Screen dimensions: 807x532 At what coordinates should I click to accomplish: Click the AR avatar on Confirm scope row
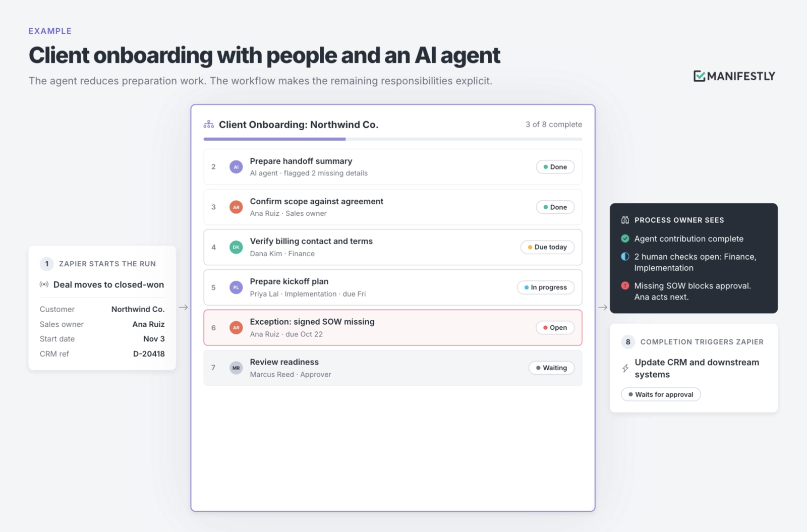coord(236,207)
